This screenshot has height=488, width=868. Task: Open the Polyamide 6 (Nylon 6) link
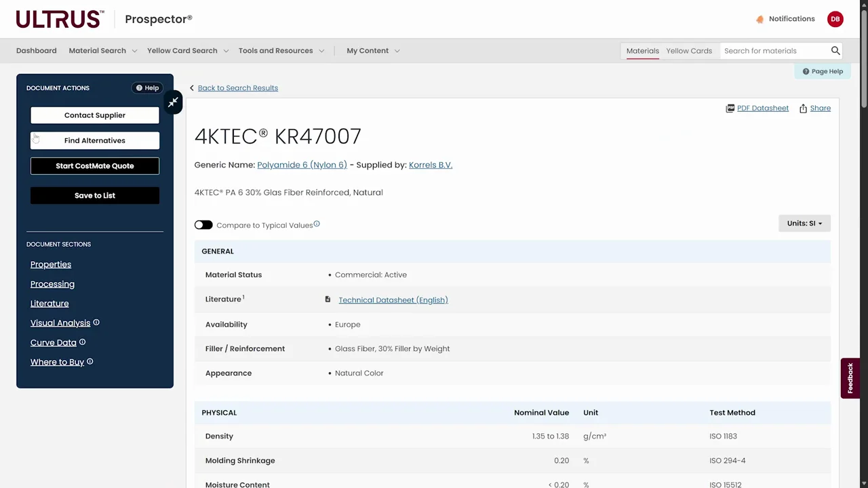tap(302, 165)
